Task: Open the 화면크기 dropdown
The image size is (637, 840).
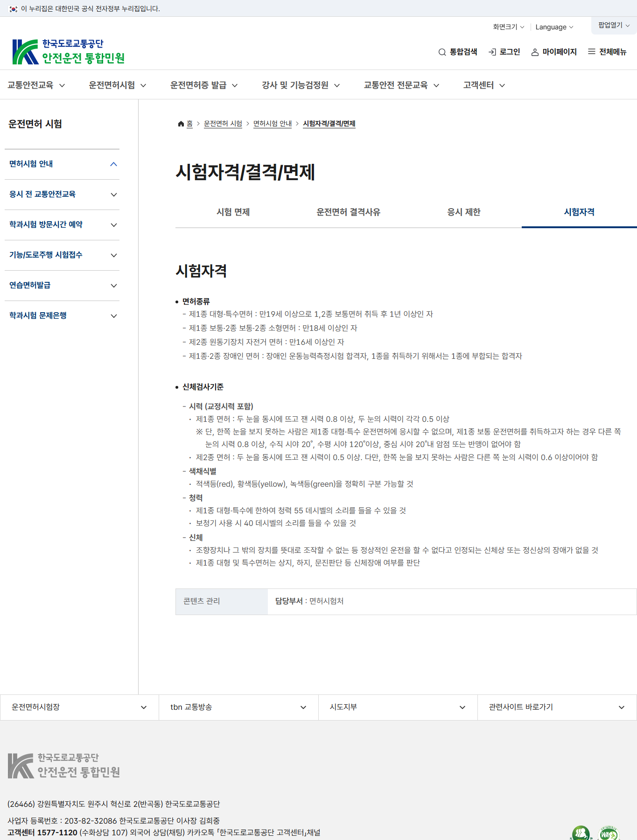Action: coord(509,27)
